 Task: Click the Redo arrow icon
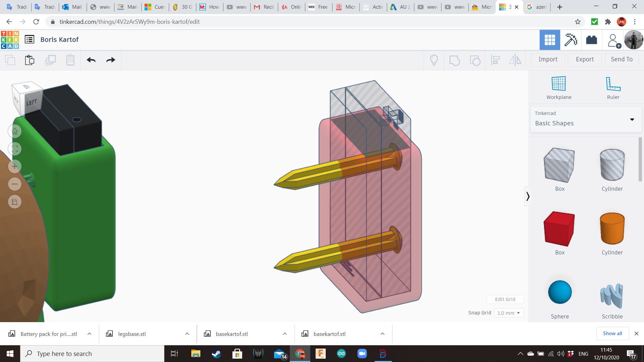point(111,60)
